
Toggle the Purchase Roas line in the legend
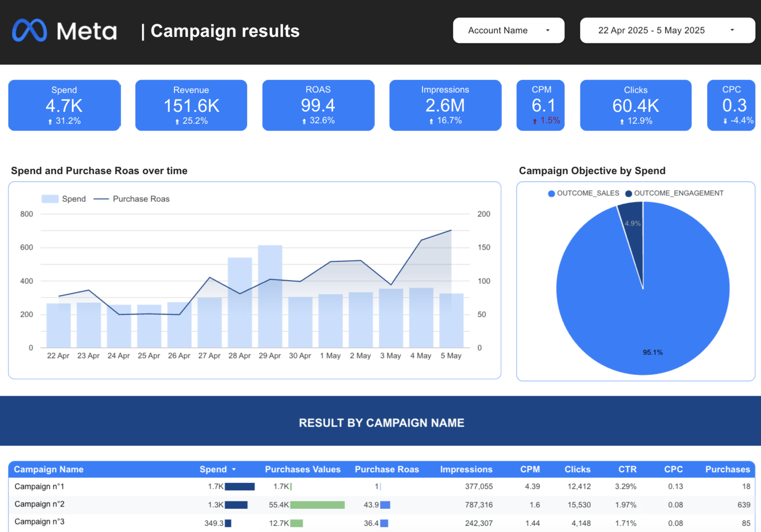tap(141, 199)
